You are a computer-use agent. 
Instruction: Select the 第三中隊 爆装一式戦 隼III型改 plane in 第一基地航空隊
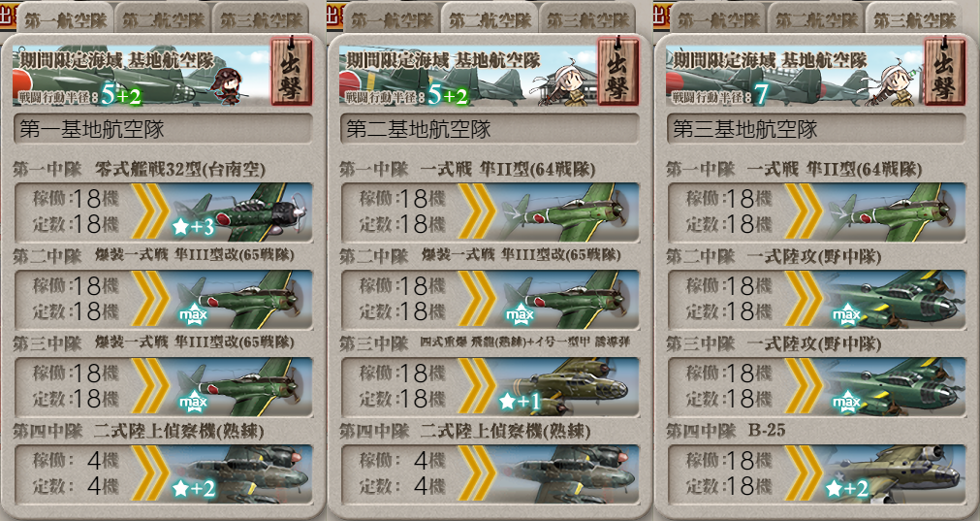click(241, 386)
